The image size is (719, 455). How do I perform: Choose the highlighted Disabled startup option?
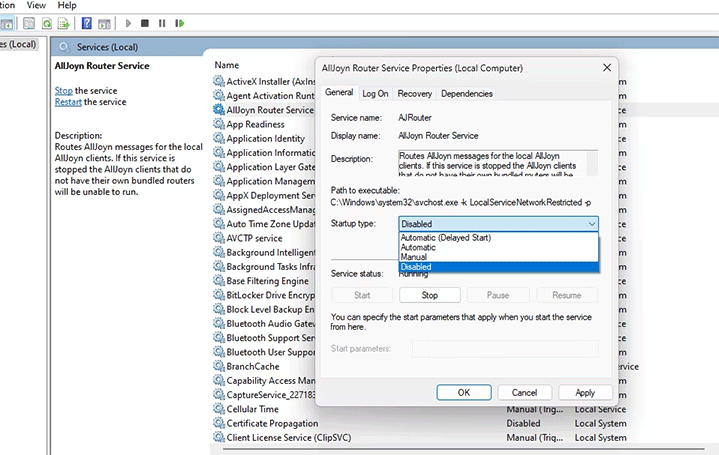[x=498, y=267]
